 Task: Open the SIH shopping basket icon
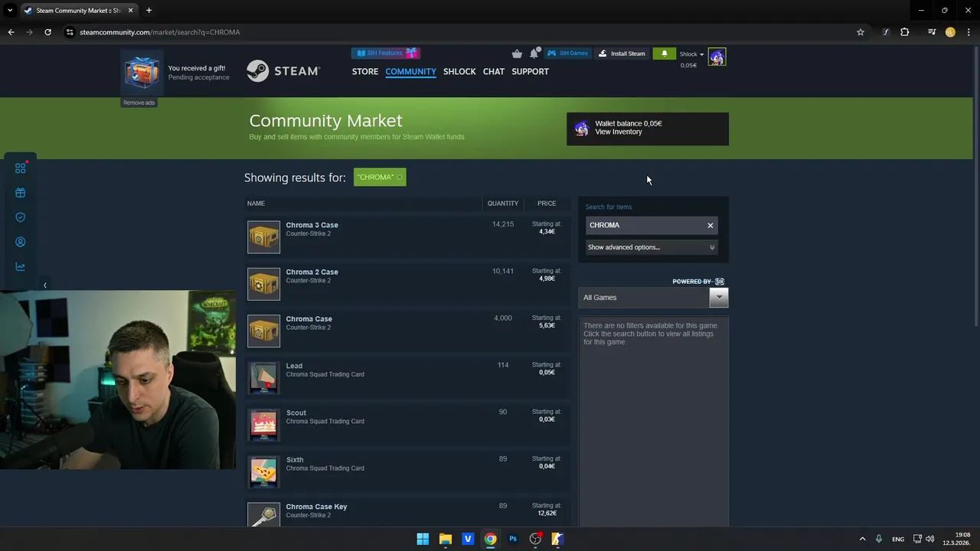pos(517,54)
